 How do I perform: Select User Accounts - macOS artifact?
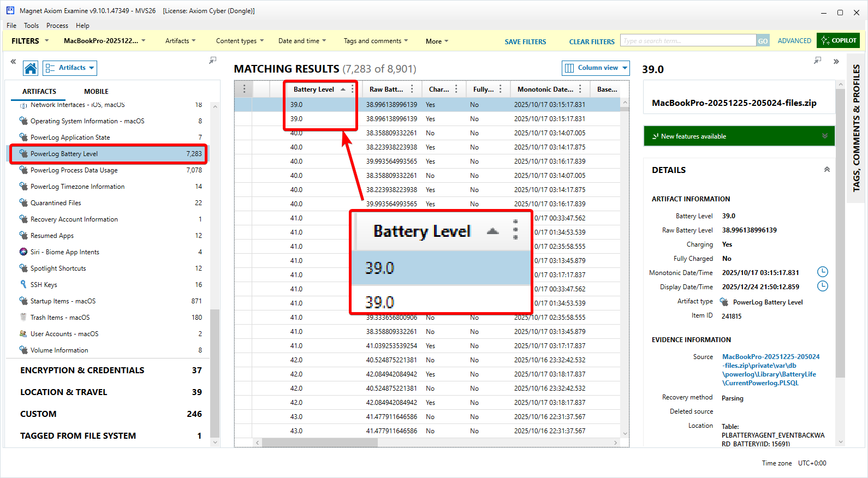[111, 334]
